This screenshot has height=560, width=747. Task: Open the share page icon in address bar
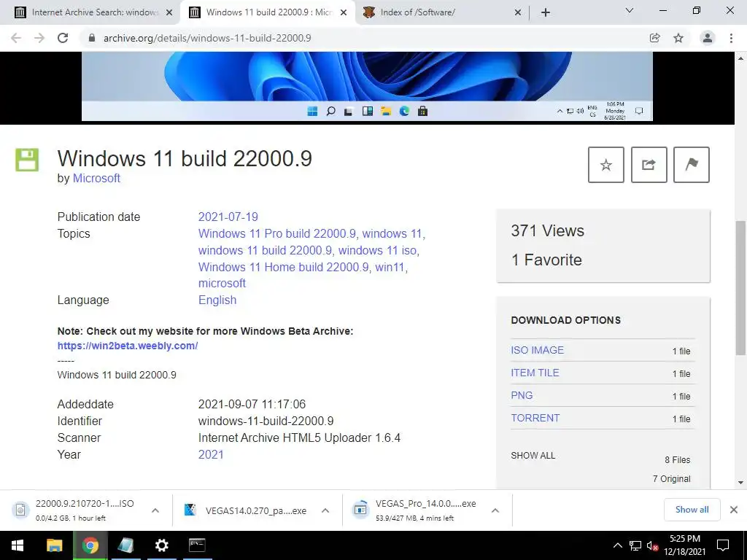654,38
